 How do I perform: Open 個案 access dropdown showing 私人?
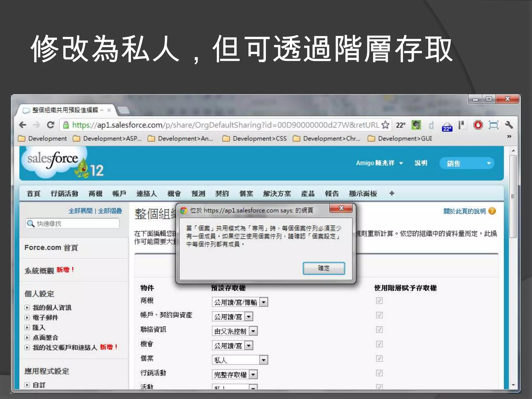point(240,360)
